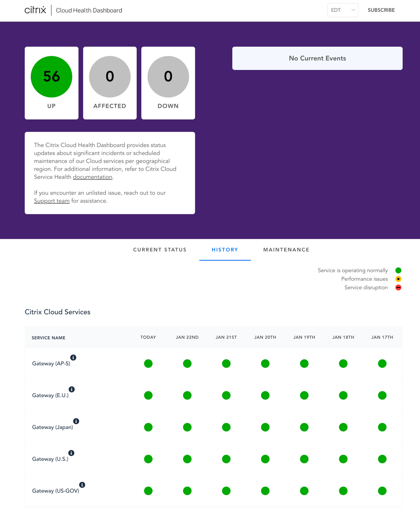
Task: Click the JAN 19TH column header
Action: point(304,337)
